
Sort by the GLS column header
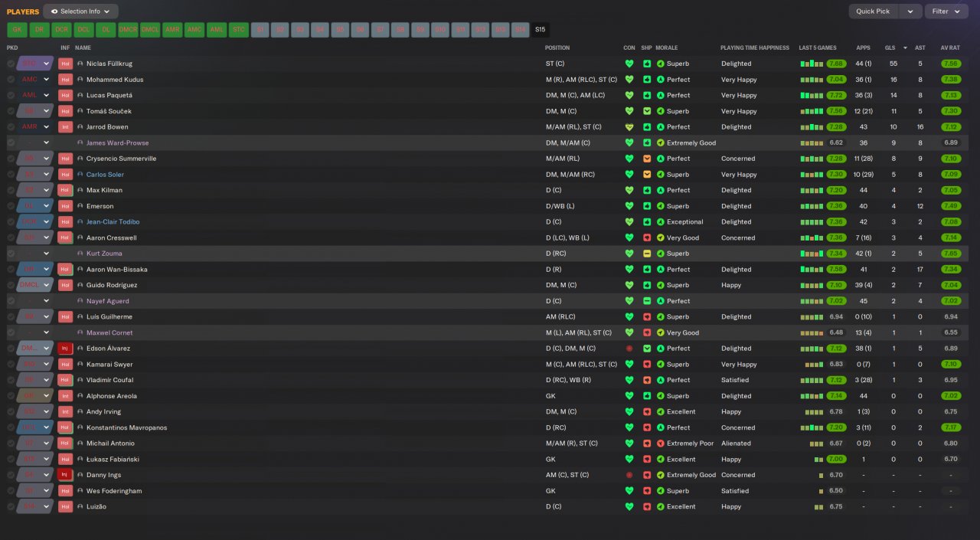click(889, 47)
